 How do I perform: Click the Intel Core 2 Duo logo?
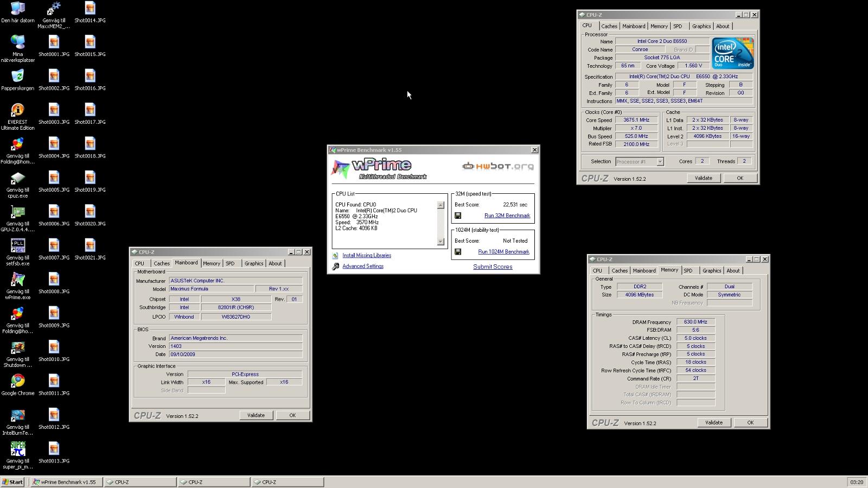(x=732, y=53)
